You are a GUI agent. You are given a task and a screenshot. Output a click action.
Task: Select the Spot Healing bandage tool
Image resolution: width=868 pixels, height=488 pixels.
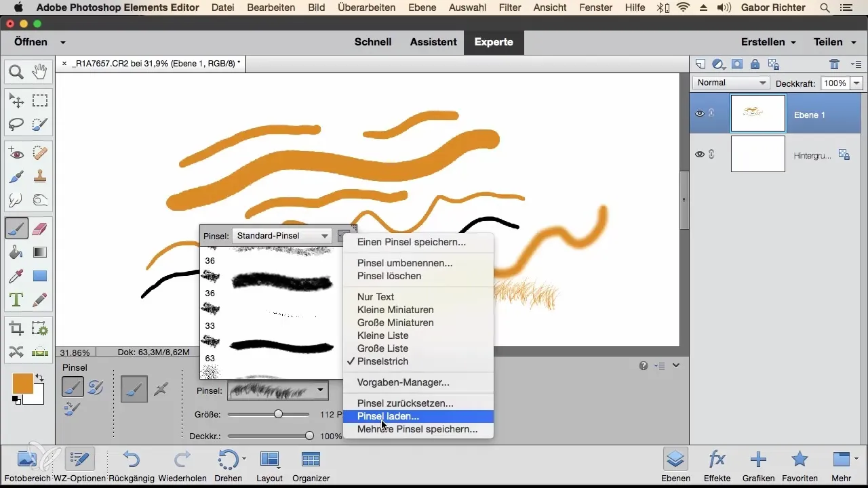(39, 154)
